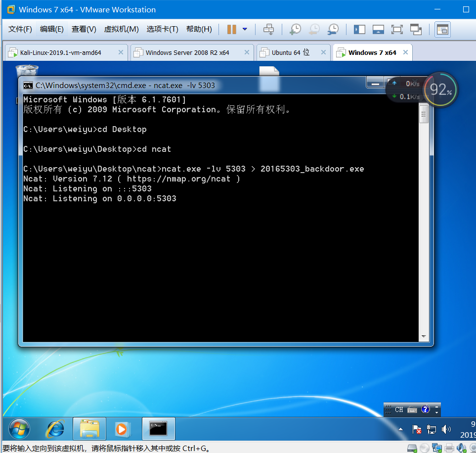Close the Windows 7 x64 tab
This screenshot has height=453, width=476.
[x=405, y=52]
